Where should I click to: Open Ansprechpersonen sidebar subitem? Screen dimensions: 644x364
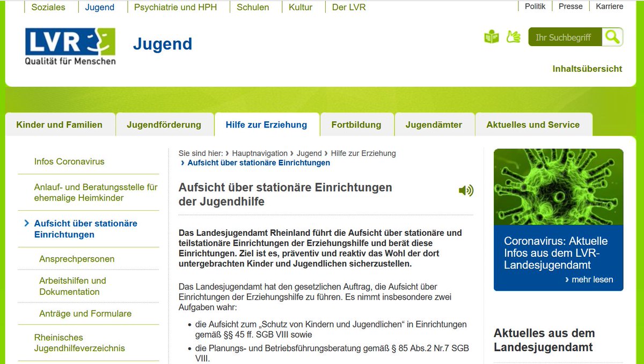pyautogui.click(x=77, y=259)
